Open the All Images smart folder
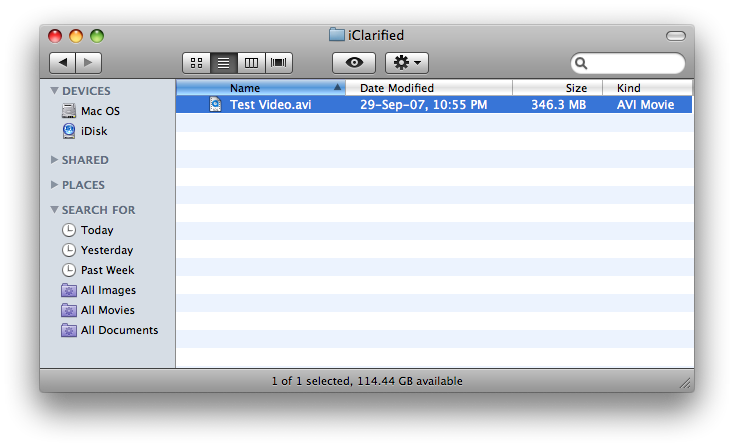This screenshot has width=734, height=447. (x=107, y=290)
